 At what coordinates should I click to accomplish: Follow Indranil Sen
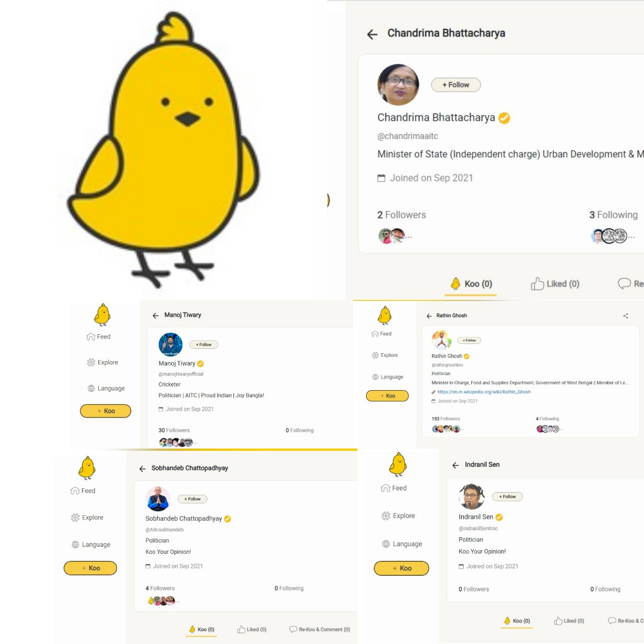(x=507, y=497)
